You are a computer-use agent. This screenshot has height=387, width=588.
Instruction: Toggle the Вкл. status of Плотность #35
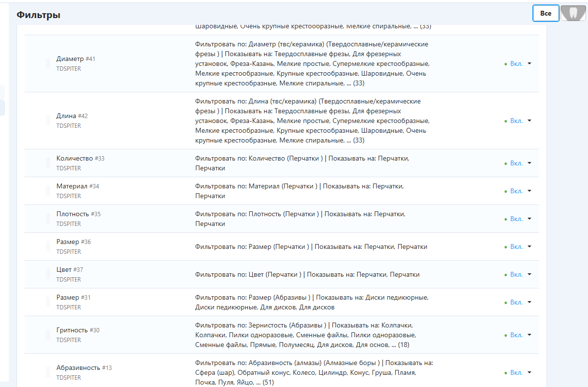(x=516, y=219)
